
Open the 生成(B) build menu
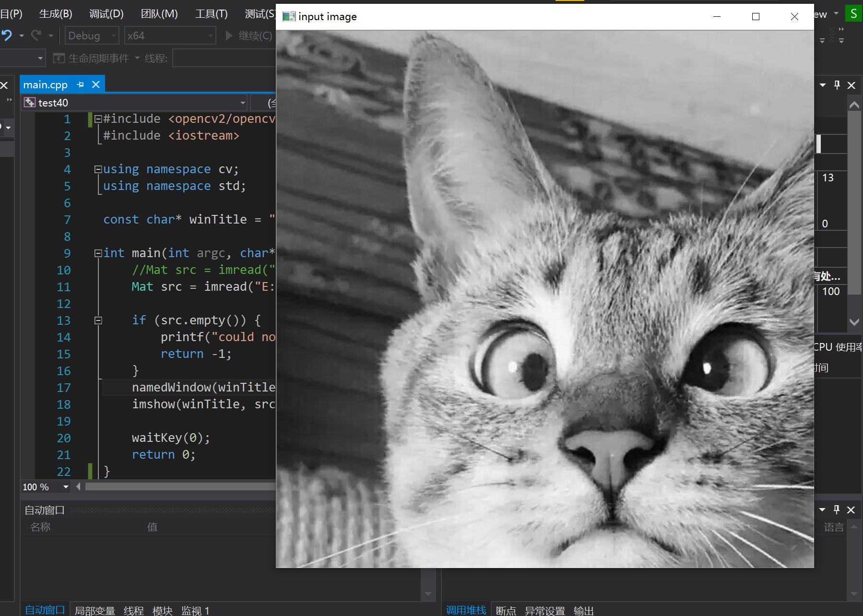56,14
